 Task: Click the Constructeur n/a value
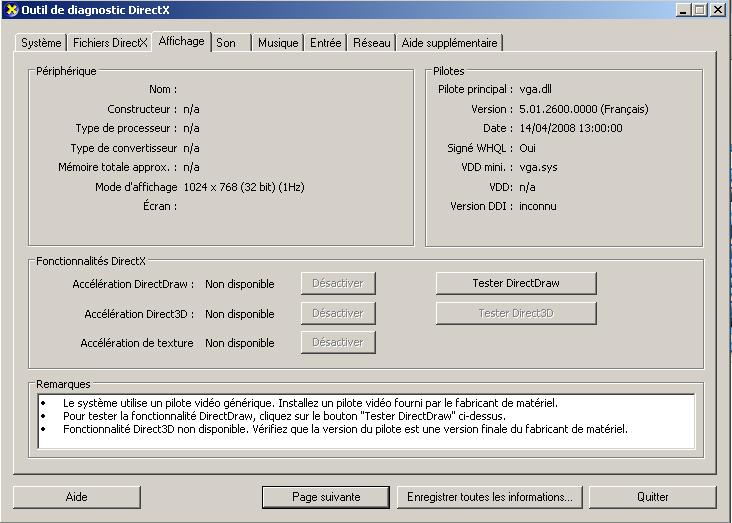pyautogui.click(x=191, y=109)
